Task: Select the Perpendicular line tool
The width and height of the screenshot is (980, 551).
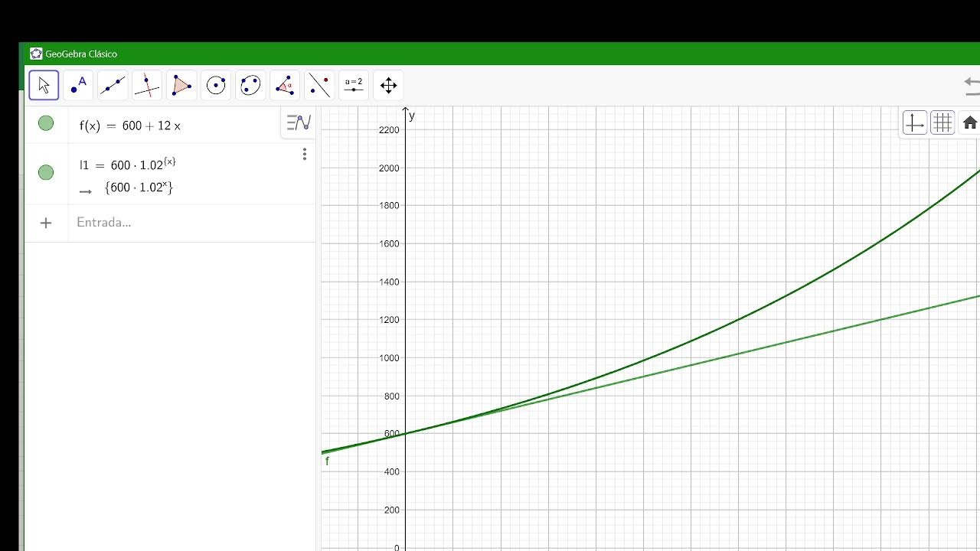Action: (x=147, y=85)
